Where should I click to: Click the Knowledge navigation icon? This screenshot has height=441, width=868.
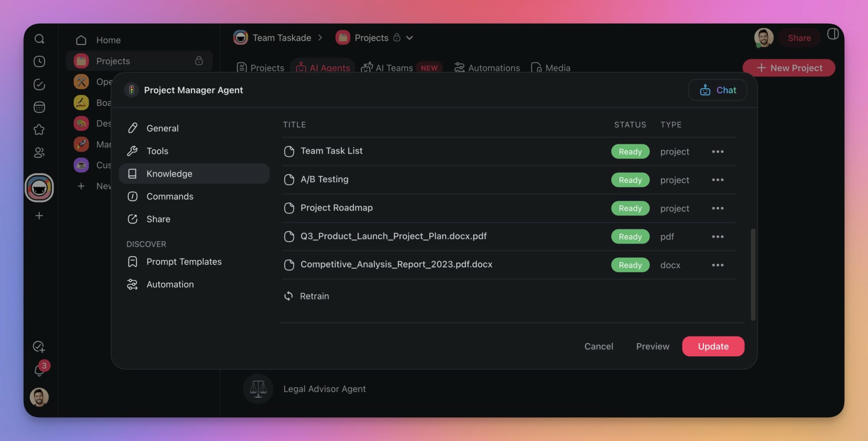pyautogui.click(x=132, y=173)
